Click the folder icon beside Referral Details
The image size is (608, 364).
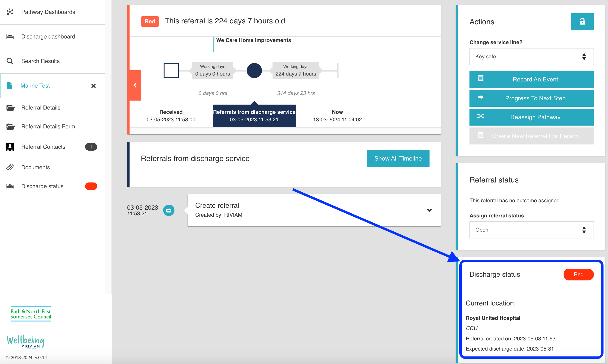point(10,108)
